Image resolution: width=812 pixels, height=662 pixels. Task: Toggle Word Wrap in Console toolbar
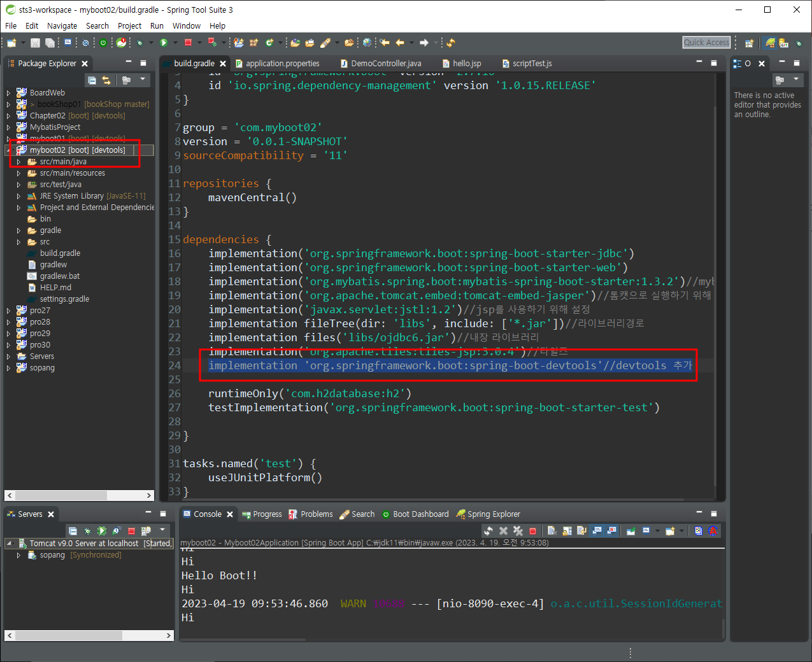(581, 530)
